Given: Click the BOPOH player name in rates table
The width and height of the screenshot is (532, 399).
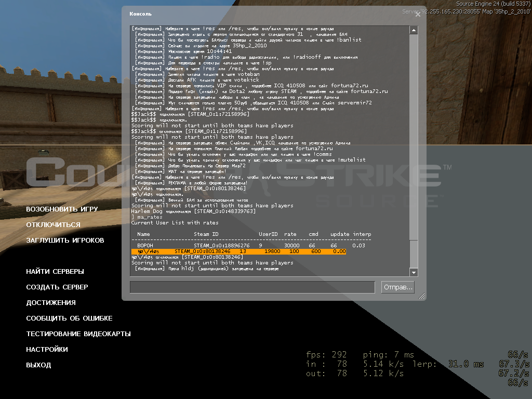Looking at the screenshot, I should click(145, 245).
